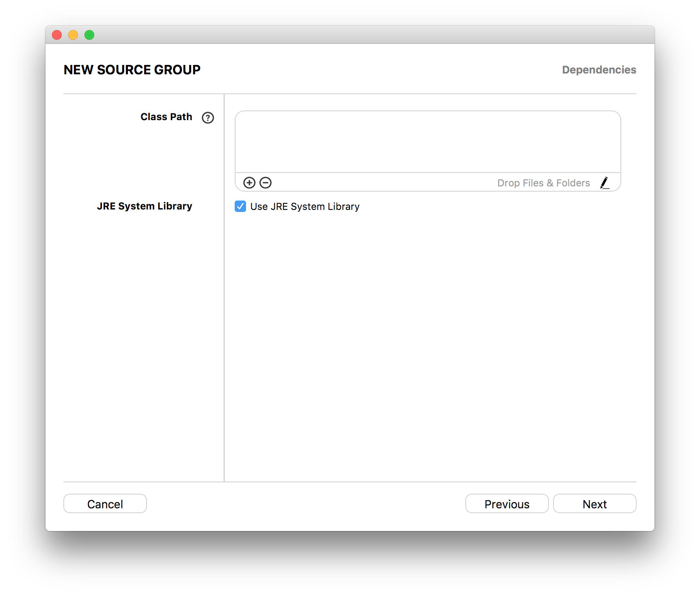Add a new class path entry
The height and width of the screenshot is (596, 700).
pos(249,183)
